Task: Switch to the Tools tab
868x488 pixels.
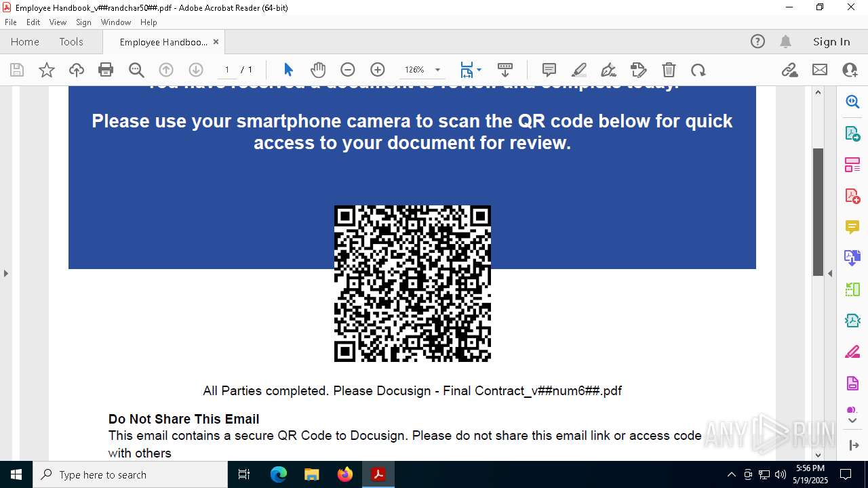Action: point(71,41)
